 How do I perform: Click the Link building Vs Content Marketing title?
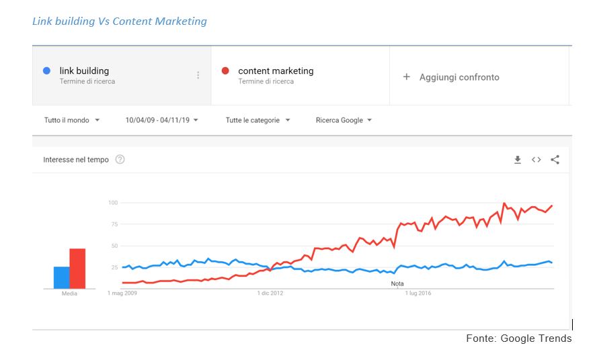(x=120, y=21)
